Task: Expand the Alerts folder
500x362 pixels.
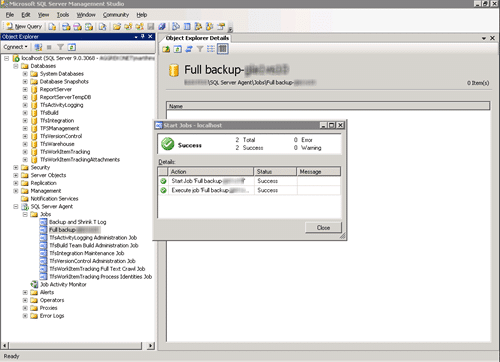Action: [x=25, y=292]
